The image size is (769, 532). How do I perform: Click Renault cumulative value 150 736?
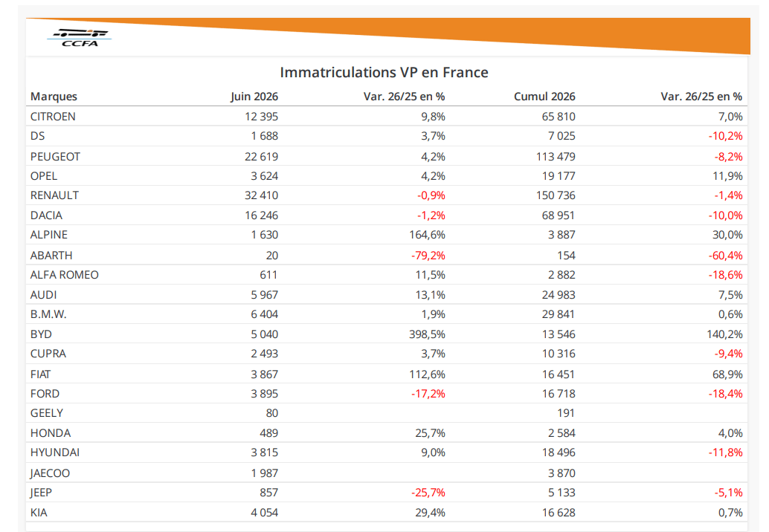(556, 195)
